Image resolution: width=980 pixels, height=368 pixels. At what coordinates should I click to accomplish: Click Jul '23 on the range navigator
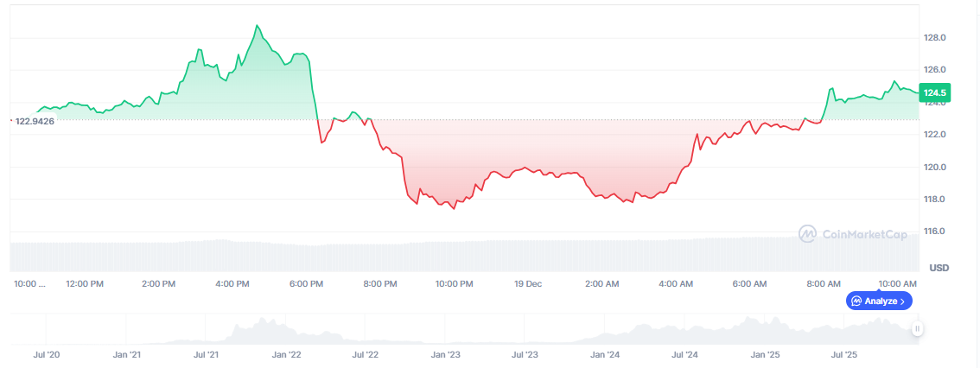click(525, 355)
